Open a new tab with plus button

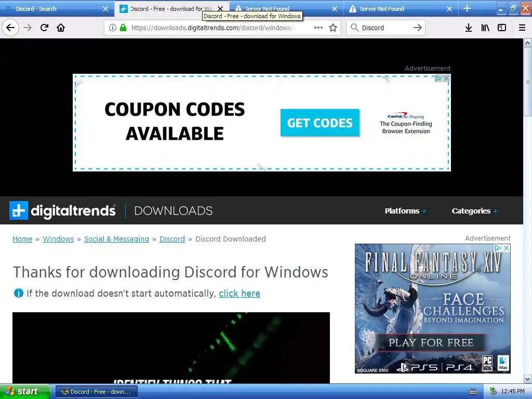(x=467, y=8)
